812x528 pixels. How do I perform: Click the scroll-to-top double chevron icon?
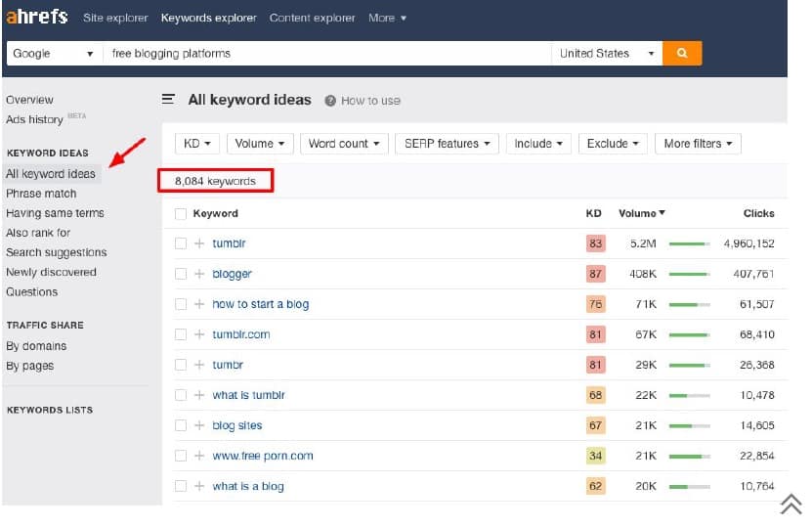coord(791,504)
